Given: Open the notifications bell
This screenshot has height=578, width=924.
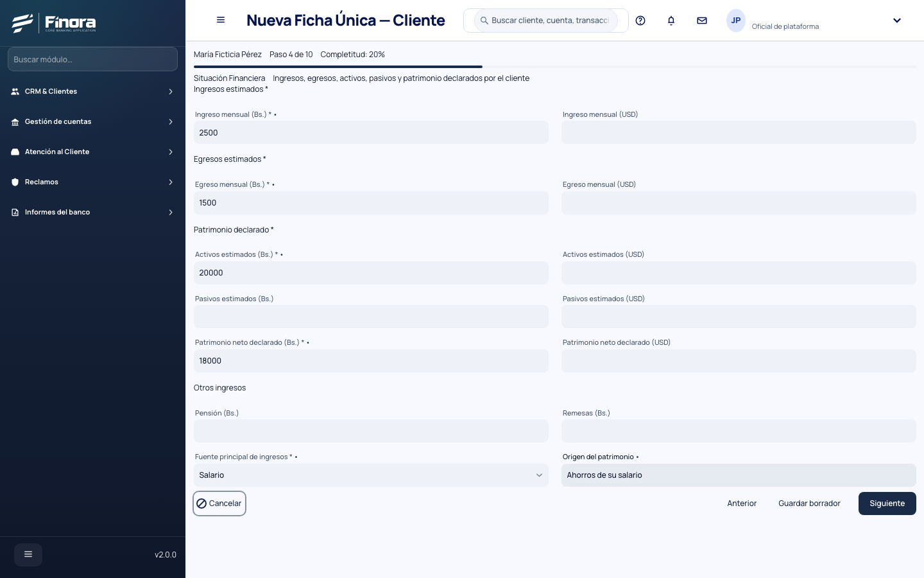Looking at the screenshot, I should (671, 21).
